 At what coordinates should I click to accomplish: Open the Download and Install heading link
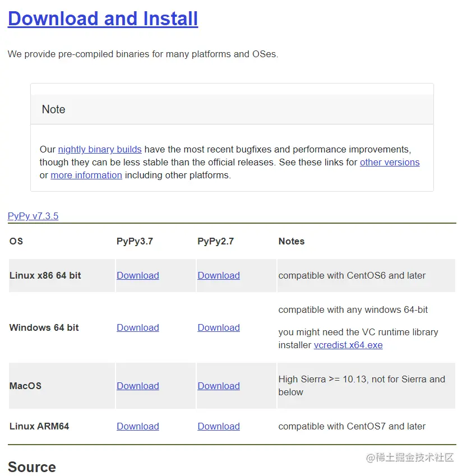tap(103, 19)
